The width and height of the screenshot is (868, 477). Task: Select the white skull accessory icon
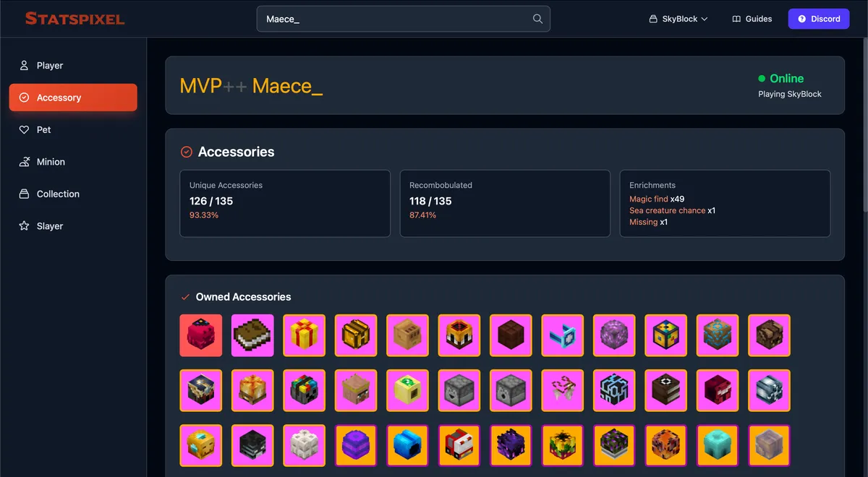pyautogui.click(x=304, y=445)
